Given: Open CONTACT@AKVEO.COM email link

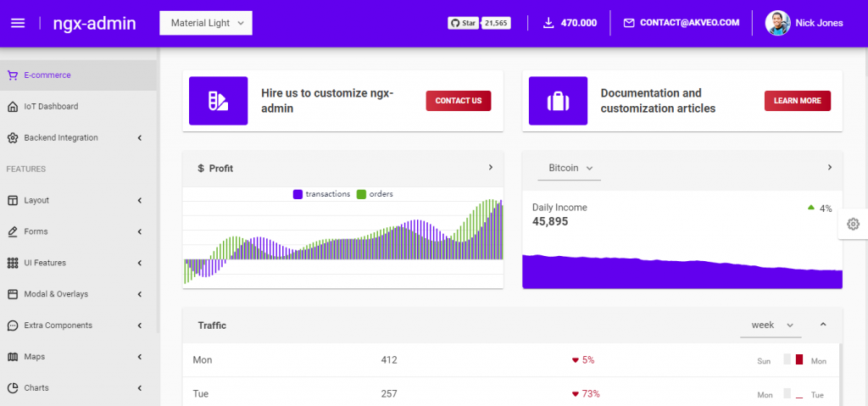Looking at the screenshot, I should 690,23.
